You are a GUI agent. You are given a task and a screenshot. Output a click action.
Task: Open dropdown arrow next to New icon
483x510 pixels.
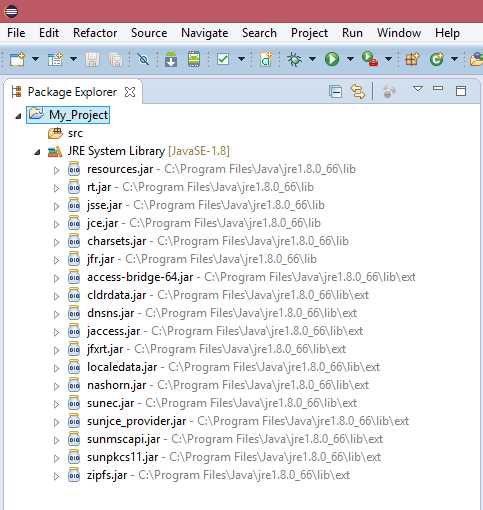35,60
